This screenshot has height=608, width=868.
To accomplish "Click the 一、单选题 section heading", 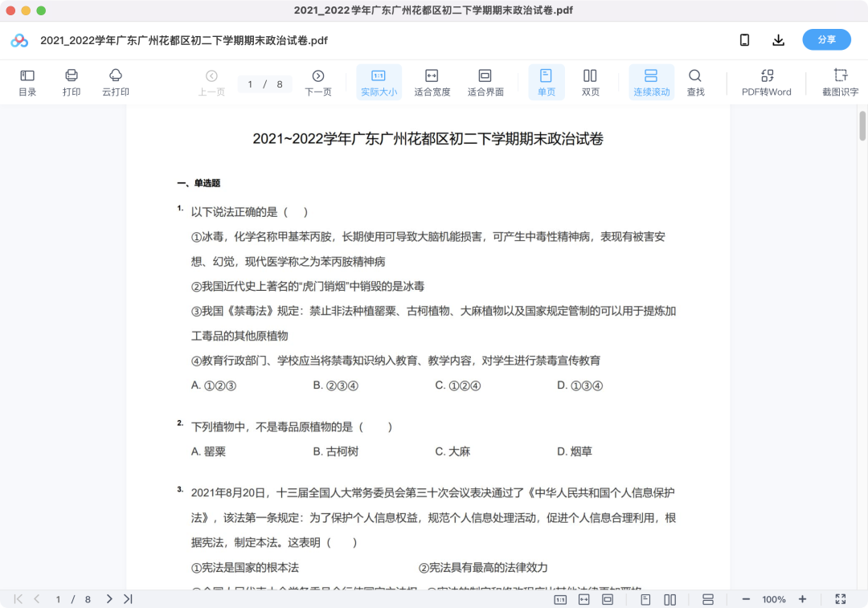I will tap(199, 183).
